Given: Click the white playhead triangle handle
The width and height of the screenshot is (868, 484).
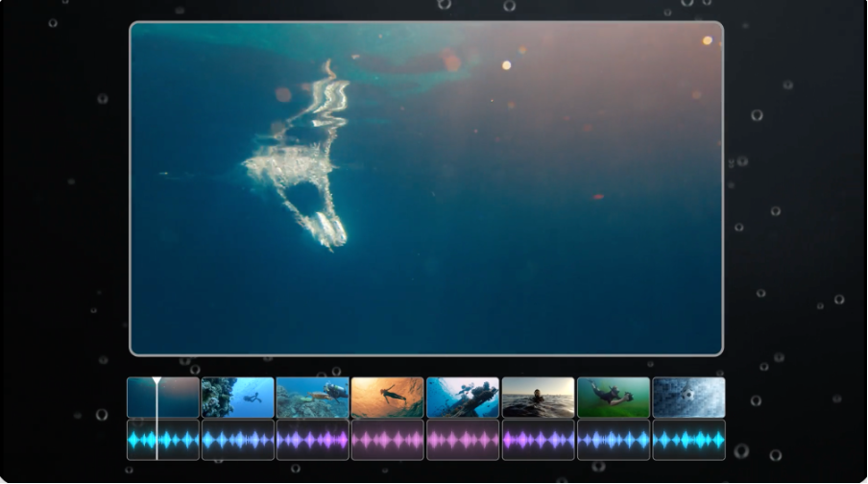Looking at the screenshot, I should 157,380.
